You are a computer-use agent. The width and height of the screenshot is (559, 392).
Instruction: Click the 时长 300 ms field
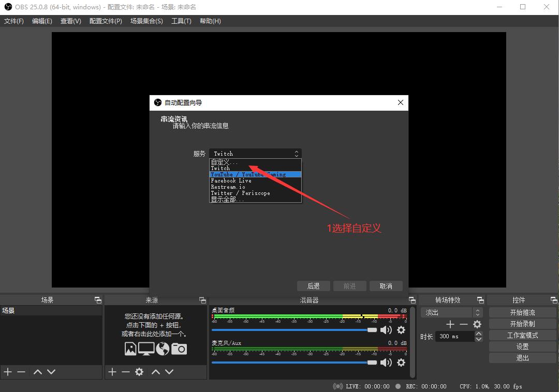click(x=455, y=336)
